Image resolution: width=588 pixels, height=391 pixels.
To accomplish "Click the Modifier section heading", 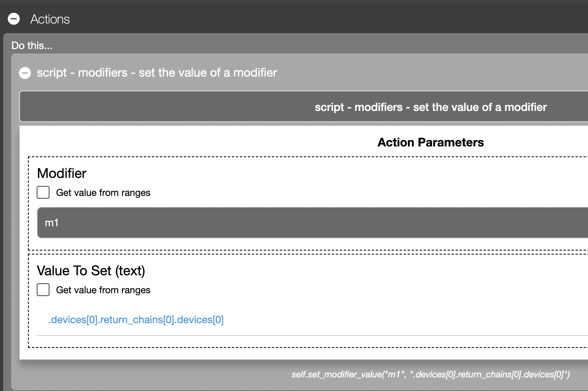I will click(61, 173).
